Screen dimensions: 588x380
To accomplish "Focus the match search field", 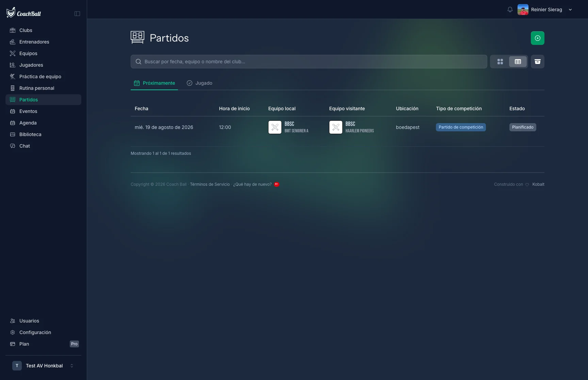I will (x=309, y=62).
